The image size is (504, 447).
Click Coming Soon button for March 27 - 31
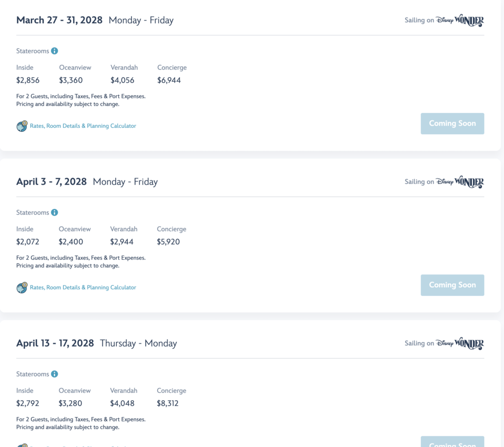452,123
